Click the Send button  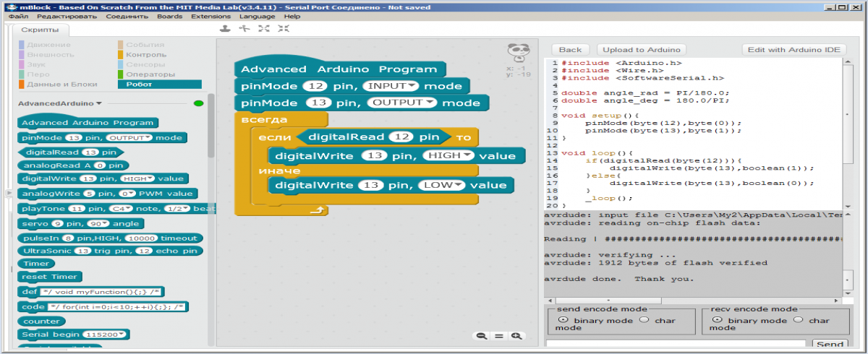tap(830, 345)
